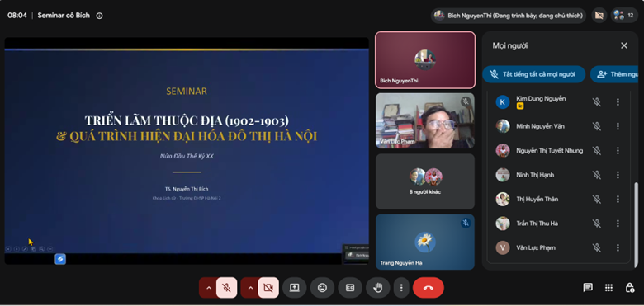
Task: Open more actions for Nguyễn Thị Tuyết Nhung
Action: point(618,151)
